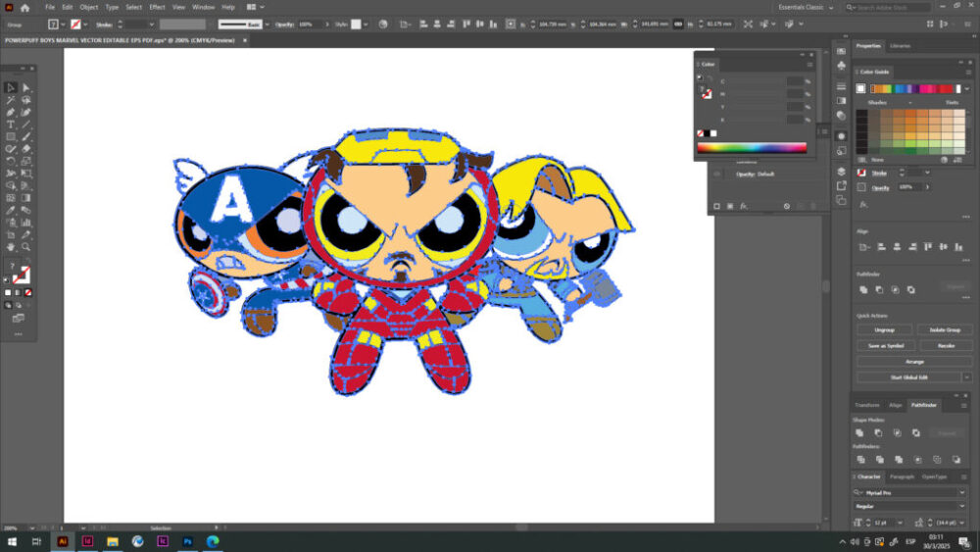Switch to None mode below fill swatch
Image resolution: width=980 pixels, height=552 pixels.
click(27, 292)
